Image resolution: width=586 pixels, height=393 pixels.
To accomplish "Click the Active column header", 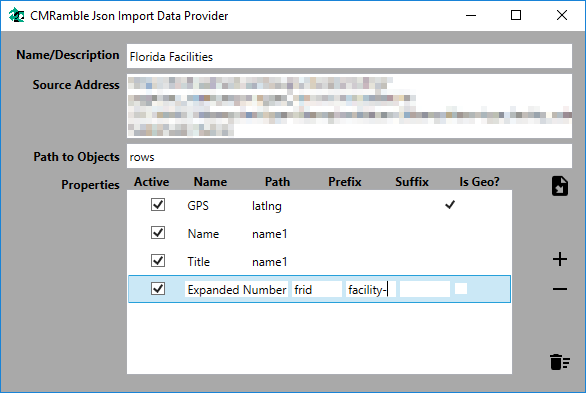I will 152,182.
